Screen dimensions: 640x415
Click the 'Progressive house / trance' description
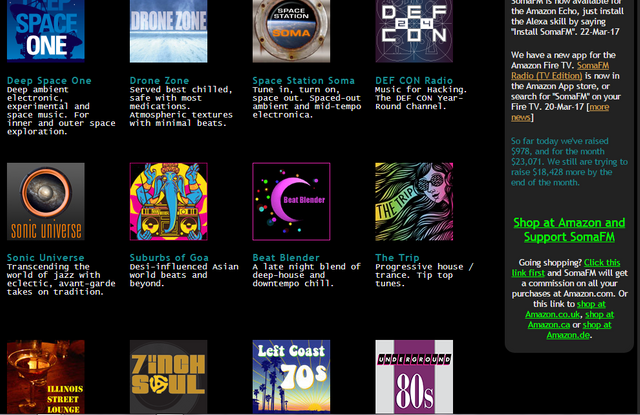click(424, 275)
